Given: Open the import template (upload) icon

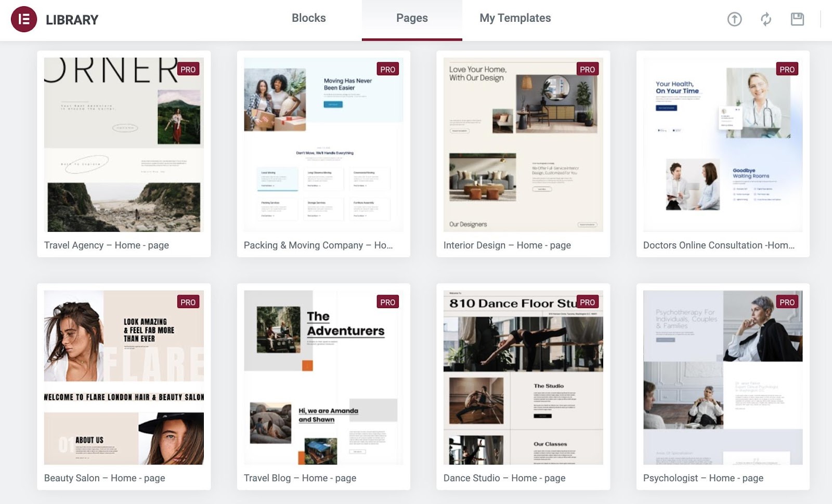Looking at the screenshot, I should [x=734, y=19].
